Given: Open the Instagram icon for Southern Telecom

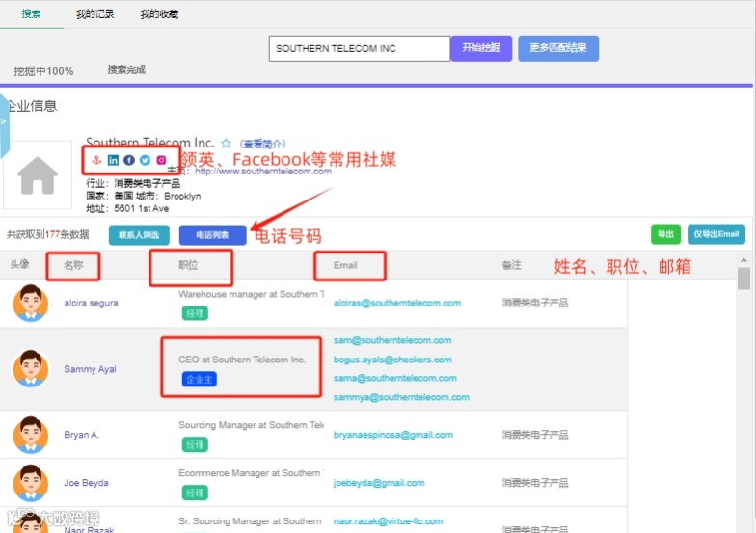Looking at the screenshot, I should coord(161,160).
